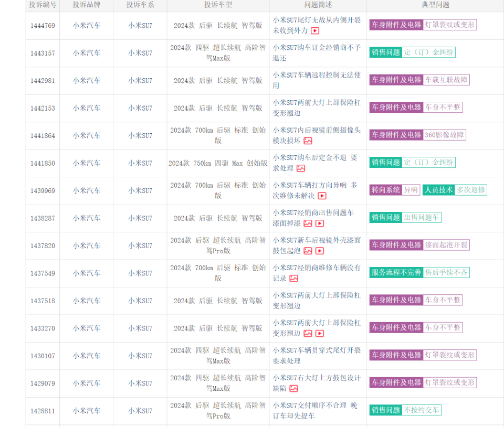Read complaint 小米SU7经销商维修车辆没有记录
The image size is (504, 427).
point(317,273)
